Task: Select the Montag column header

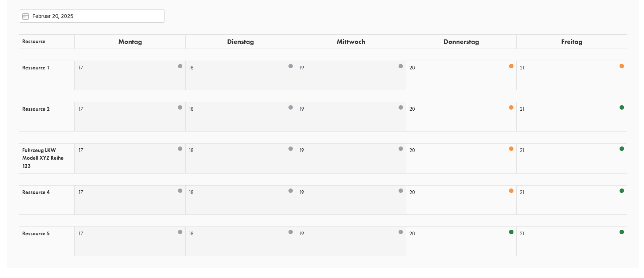Action: (130, 42)
